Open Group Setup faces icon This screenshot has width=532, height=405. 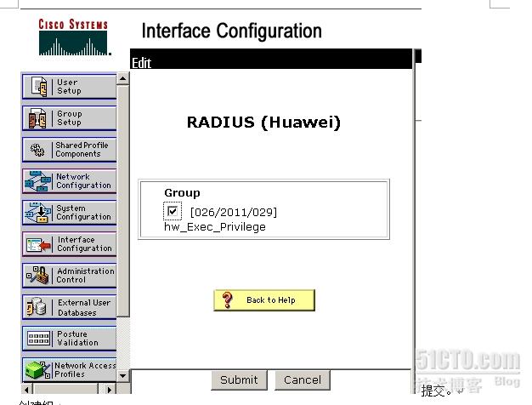[x=37, y=118]
